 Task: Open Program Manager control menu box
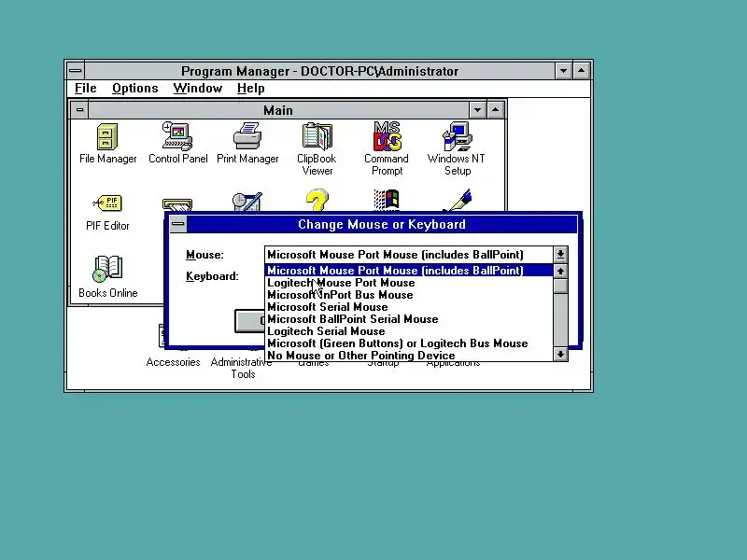pyautogui.click(x=76, y=71)
